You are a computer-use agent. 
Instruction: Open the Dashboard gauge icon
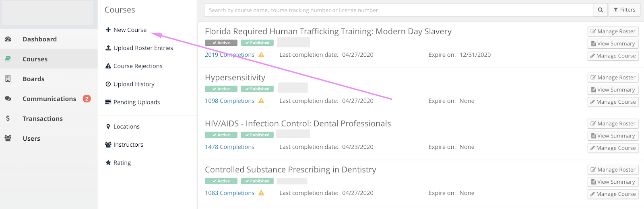pyautogui.click(x=8, y=39)
